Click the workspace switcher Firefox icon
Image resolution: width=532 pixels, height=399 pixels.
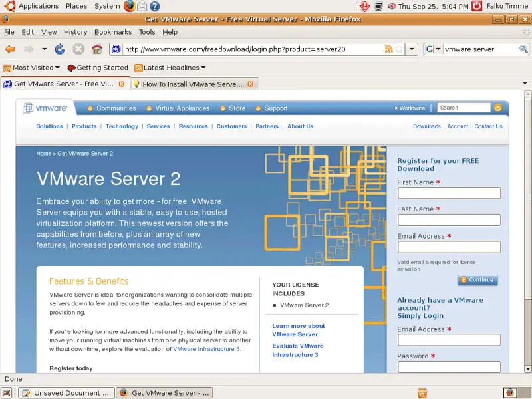pyautogui.click(x=510, y=392)
